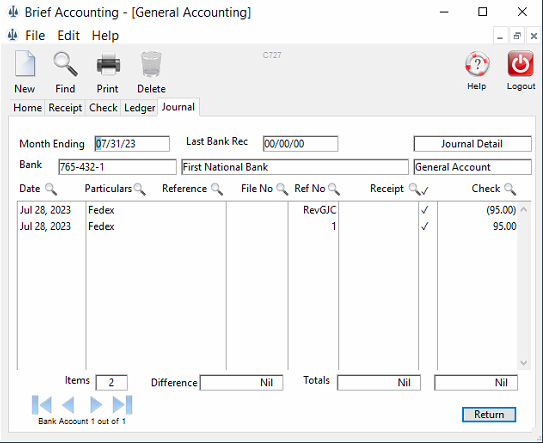Select Jul 28, 2023 in first row

pos(45,210)
